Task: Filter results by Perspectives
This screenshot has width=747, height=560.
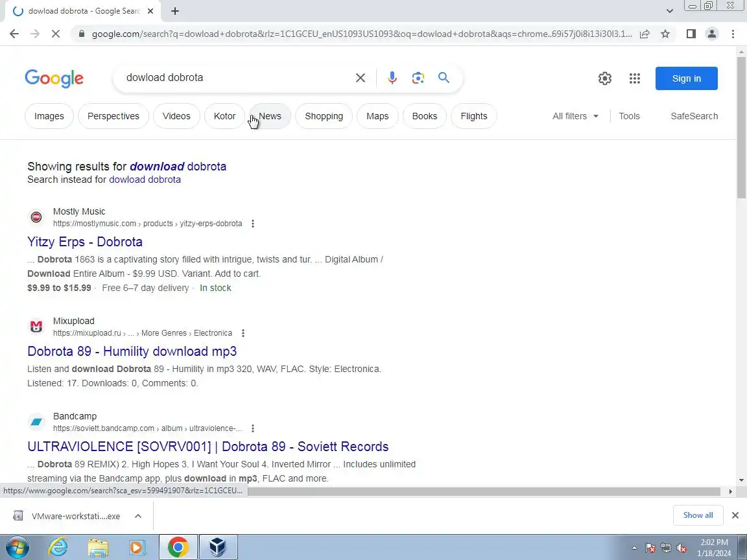Action: point(113,116)
